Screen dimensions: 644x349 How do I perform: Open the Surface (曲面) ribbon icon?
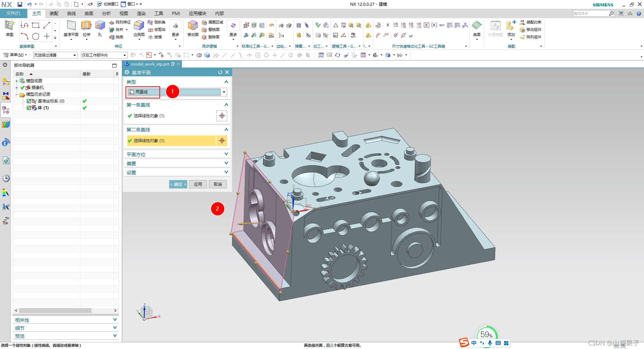pyautogui.click(x=477, y=26)
